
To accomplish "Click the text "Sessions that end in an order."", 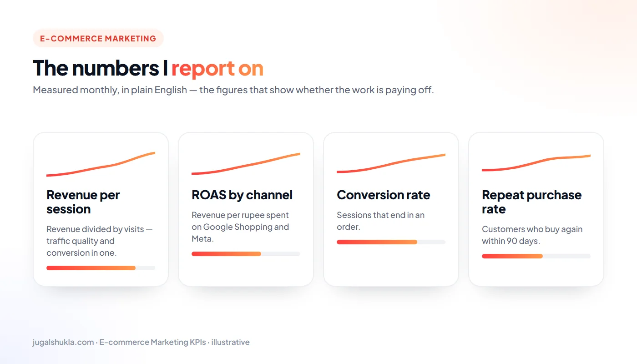I will click(381, 221).
